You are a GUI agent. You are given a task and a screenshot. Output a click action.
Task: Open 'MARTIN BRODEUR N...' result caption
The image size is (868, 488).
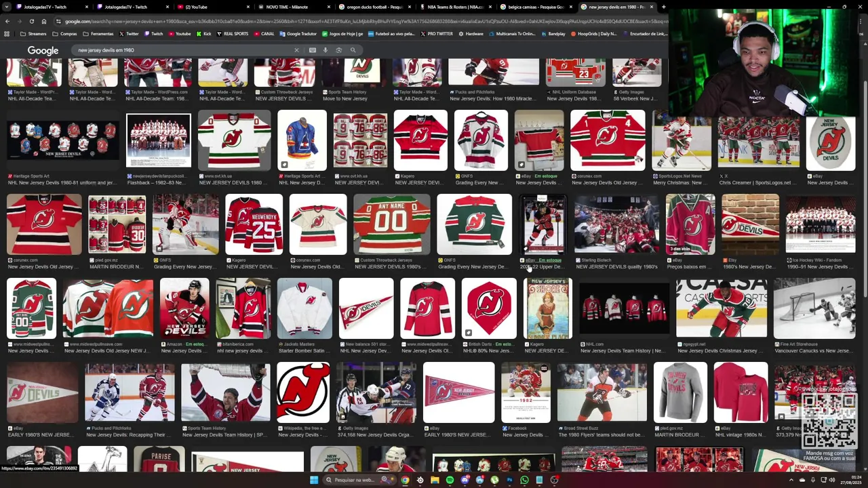[116, 266]
